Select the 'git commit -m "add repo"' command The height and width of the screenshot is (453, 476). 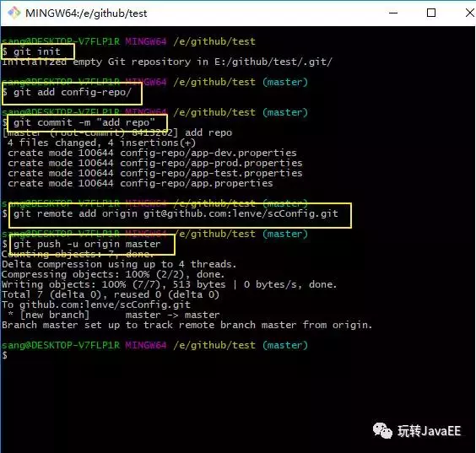point(84,122)
